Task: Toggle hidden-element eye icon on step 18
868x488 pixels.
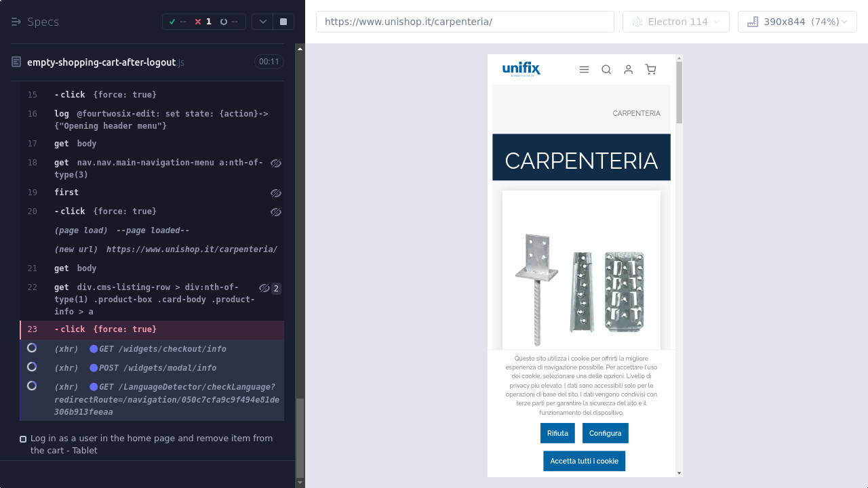Action: pos(276,163)
